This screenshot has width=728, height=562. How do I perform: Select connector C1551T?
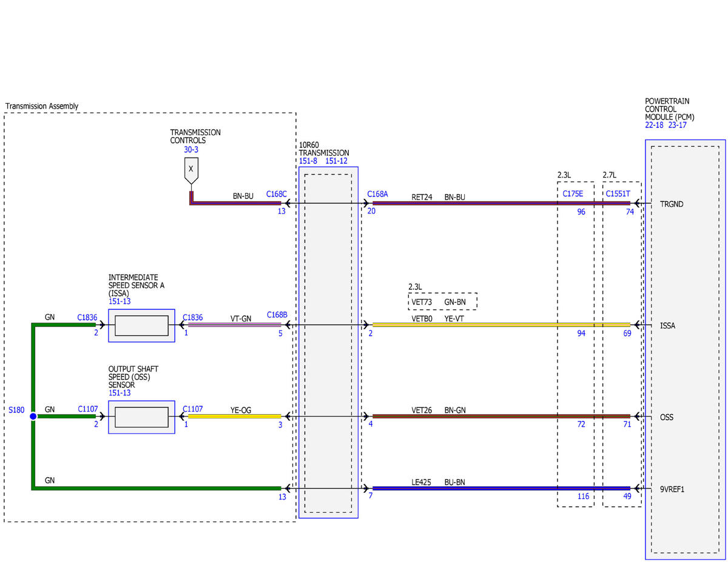618,194
